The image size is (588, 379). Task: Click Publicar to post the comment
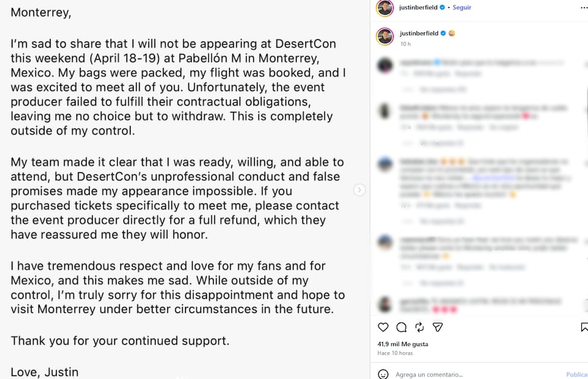pos(576,374)
